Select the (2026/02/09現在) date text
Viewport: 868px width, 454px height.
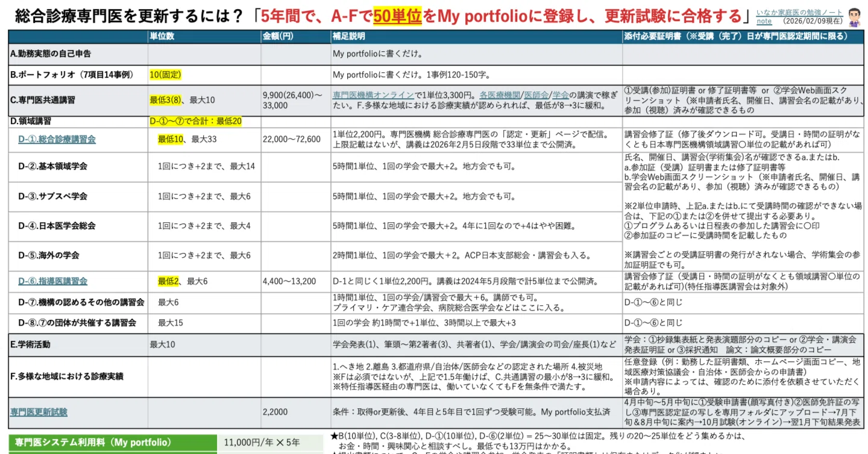click(x=813, y=21)
